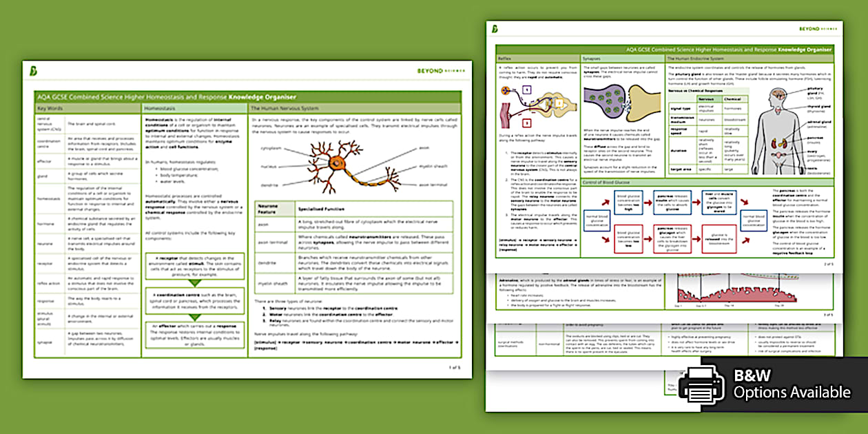This screenshot has height=434, width=868.
Task: Click the BEYOND SCIENCE wordmark on the left page
Action: (441, 71)
